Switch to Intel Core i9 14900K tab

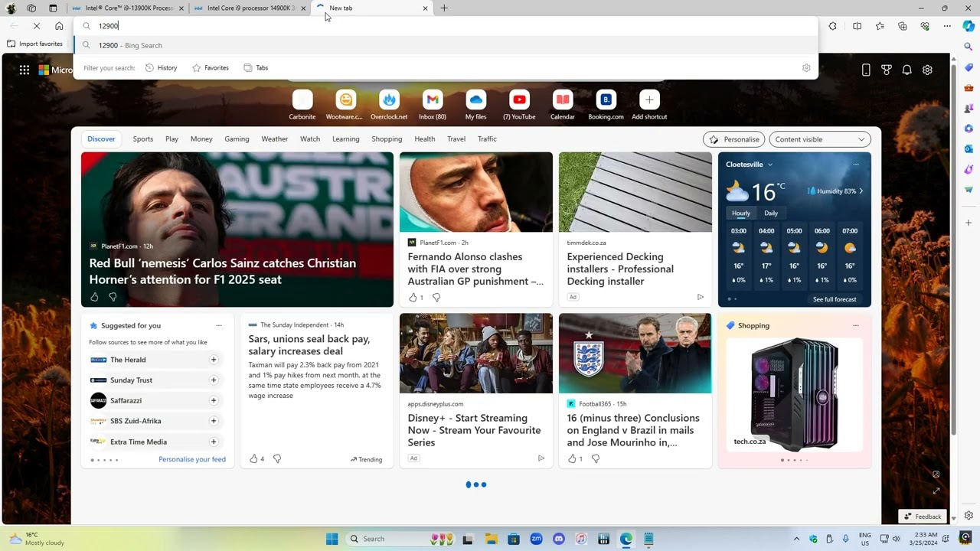[250, 8]
